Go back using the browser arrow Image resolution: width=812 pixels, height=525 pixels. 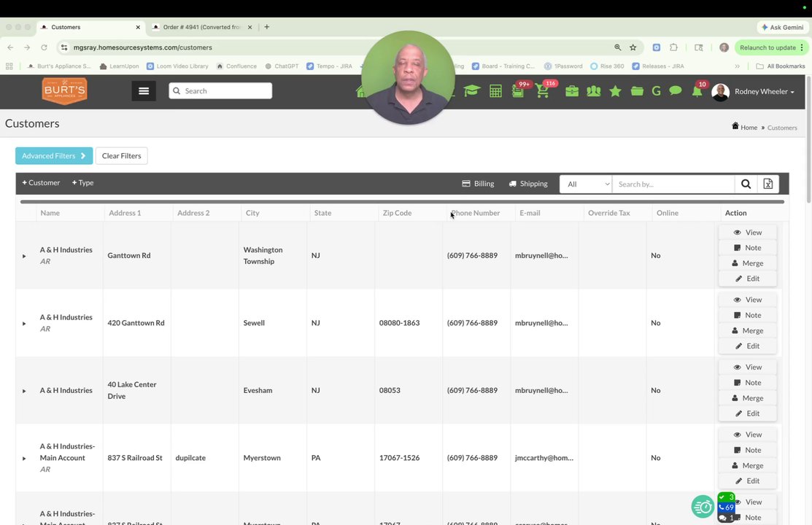tap(10, 47)
